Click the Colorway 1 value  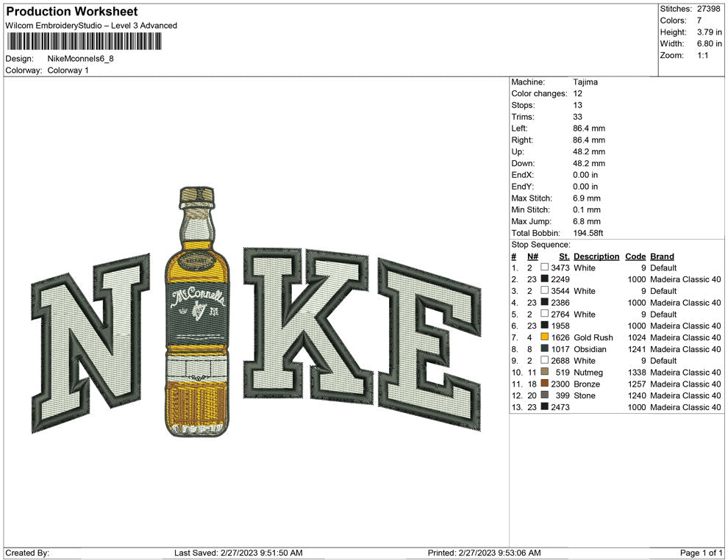coord(68,70)
